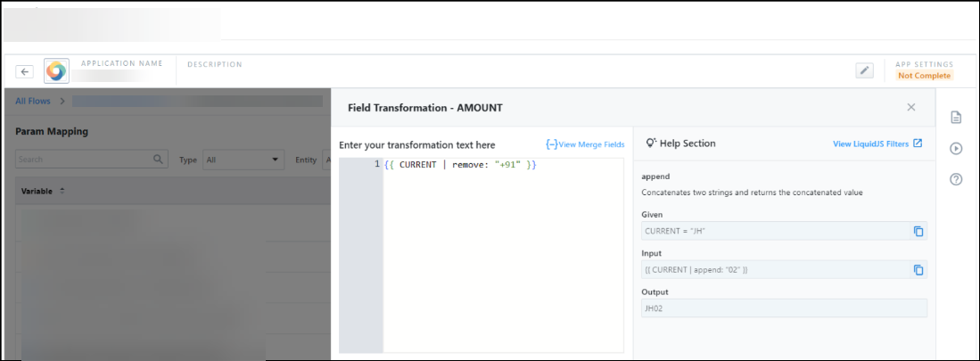
Task: Focus the Param Mapping search field
Action: [91, 160]
